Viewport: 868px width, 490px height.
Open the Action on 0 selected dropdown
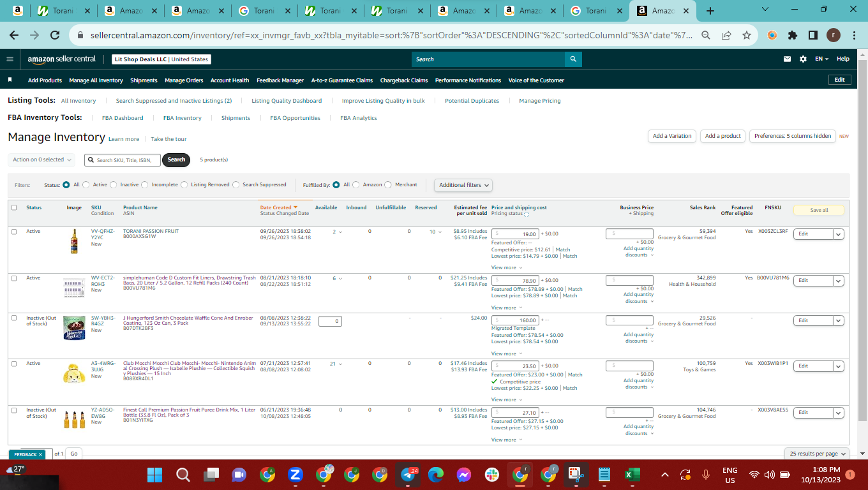(42, 160)
